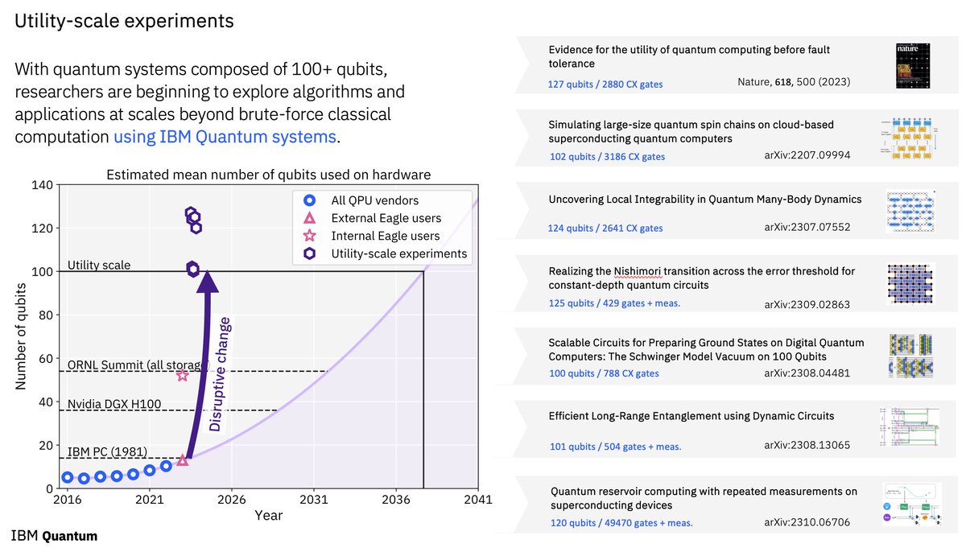The width and height of the screenshot is (966, 560).
Task: Click the blue circle data point at 2016
Action: click(x=68, y=478)
